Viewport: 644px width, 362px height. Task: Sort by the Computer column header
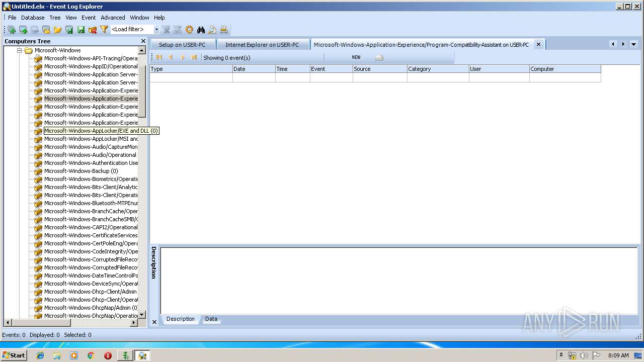(x=565, y=69)
